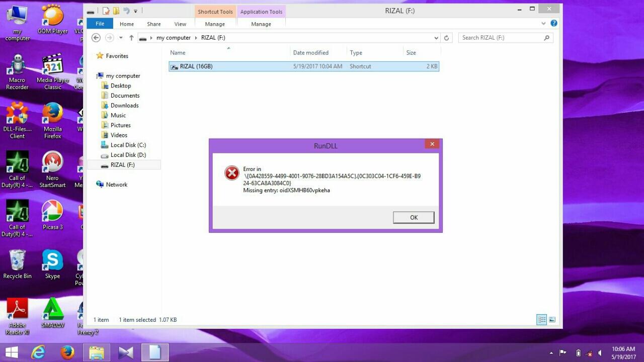Open Media Player Classic desktop icon
Image resolution: width=644 pixels, height=362 pixels.
(52, 72)
